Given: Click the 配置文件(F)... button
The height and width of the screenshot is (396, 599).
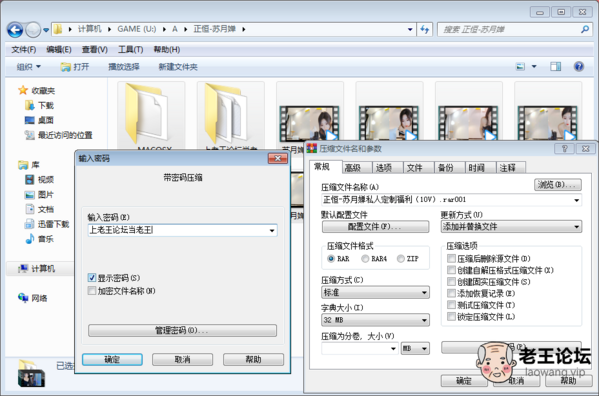Looking at the screenshot, I should [x=376, y=226].
